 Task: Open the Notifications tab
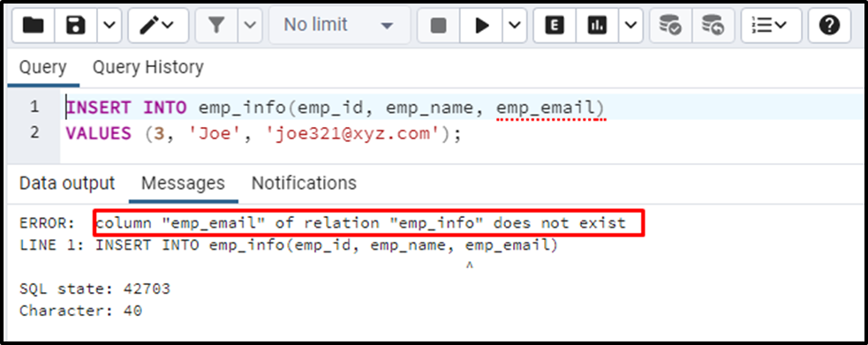pos(304,183)
